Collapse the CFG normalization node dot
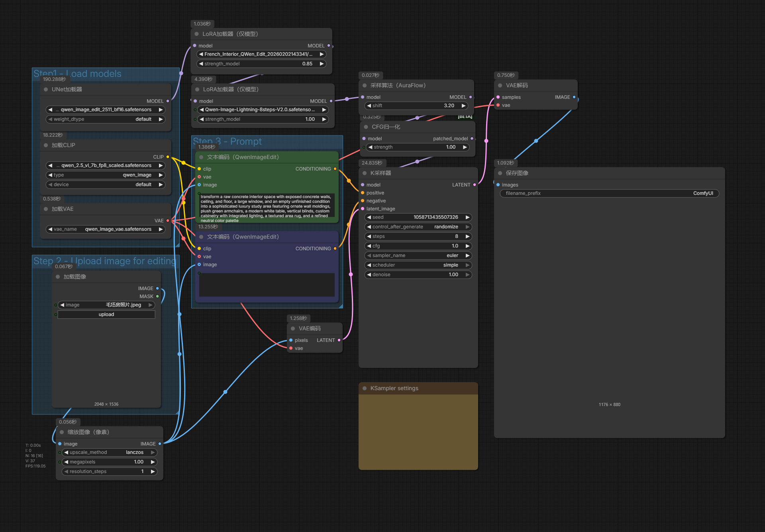Viewport: 765px width, 532px height. [366, 127]
